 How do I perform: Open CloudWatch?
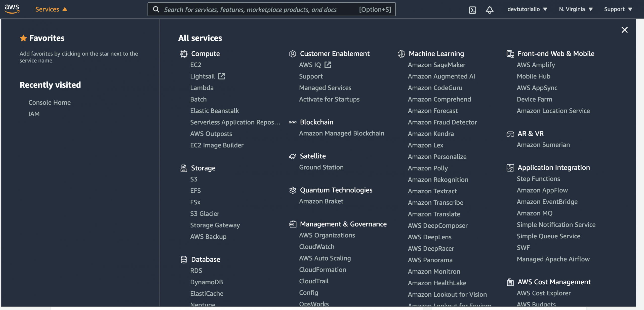click(x=317, y=247)
